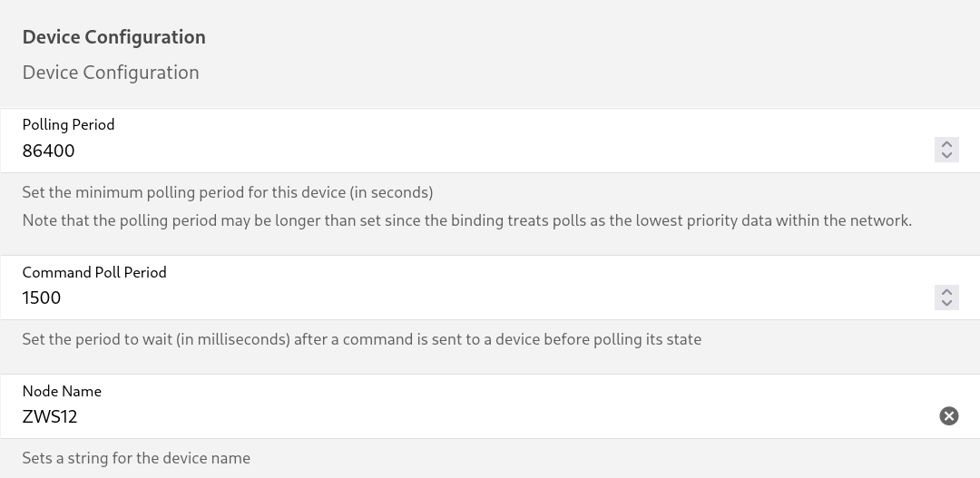This screenshot has height=478, width=980.
Task: Click the grey Device Configuration subtitle
Action: [x=111, y=73]
